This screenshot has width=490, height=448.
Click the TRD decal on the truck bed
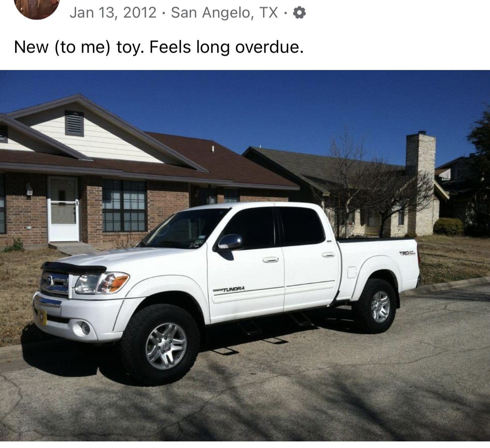[406, 253]
